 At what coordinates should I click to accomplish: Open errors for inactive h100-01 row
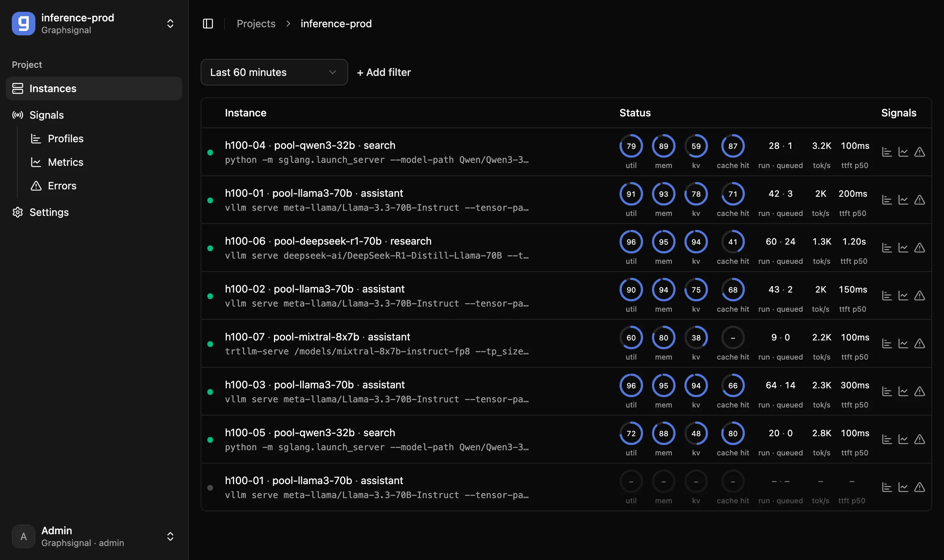tap(919, 487)
